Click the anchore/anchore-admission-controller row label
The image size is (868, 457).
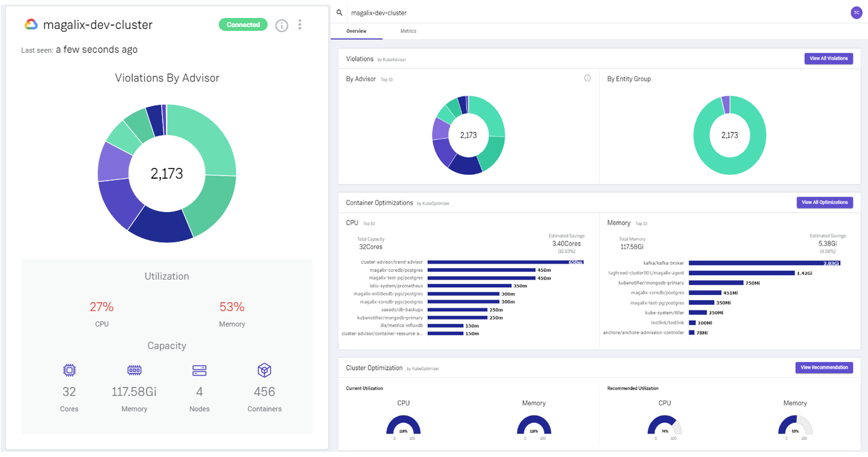643,332
